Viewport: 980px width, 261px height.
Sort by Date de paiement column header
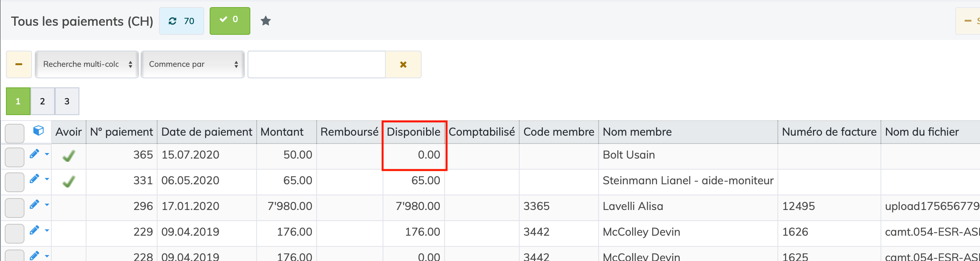207,132
